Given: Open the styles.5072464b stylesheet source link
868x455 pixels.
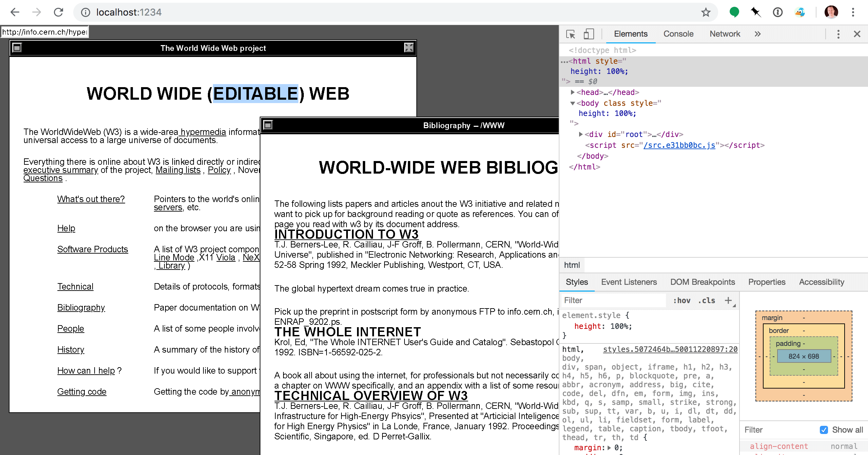Looking at the screenshot, I should click(670, 349).
